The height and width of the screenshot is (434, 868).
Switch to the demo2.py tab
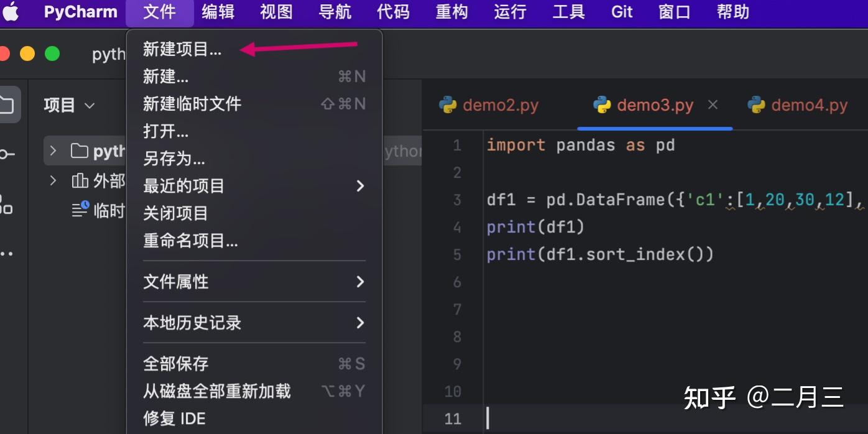click(x=501, y=105)
